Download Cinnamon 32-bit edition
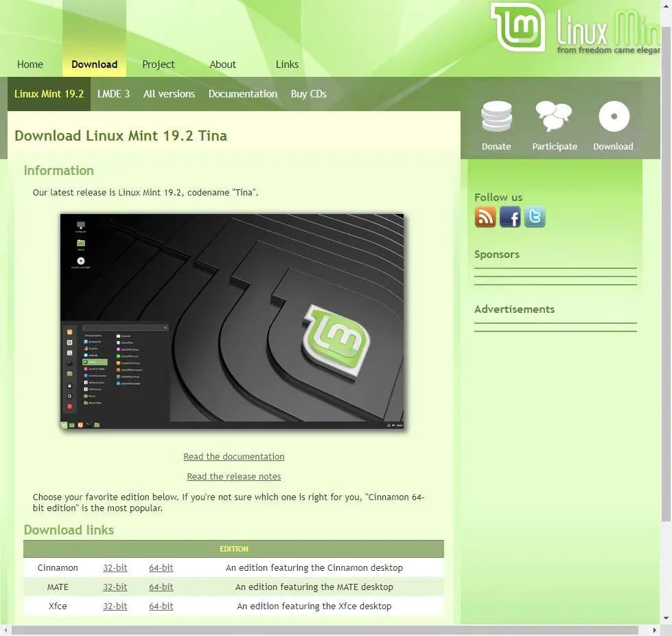Viewport: 672px width, 636px height. coord(115,567)
